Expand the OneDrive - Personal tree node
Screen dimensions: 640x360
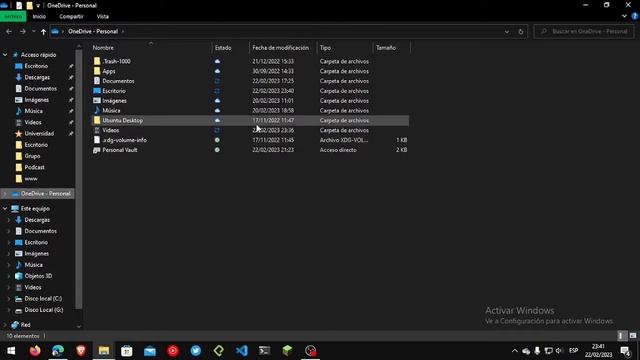(5, 193)
